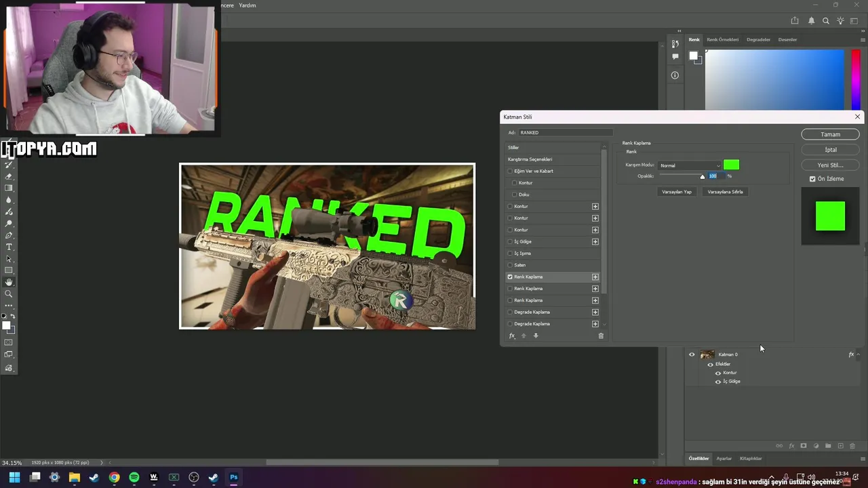Switch to Desenler tab
The width and height of the screenshot is (868, 488).
pos(787,39)
